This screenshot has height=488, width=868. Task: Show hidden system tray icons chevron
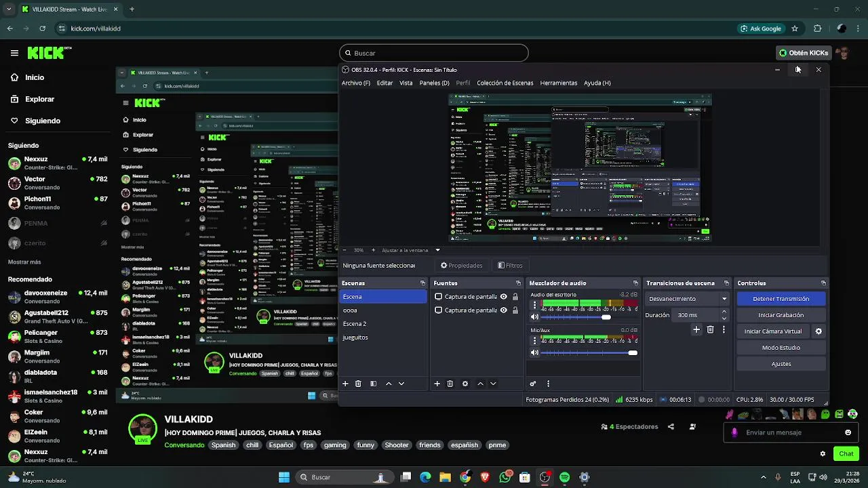pos(764,477)
